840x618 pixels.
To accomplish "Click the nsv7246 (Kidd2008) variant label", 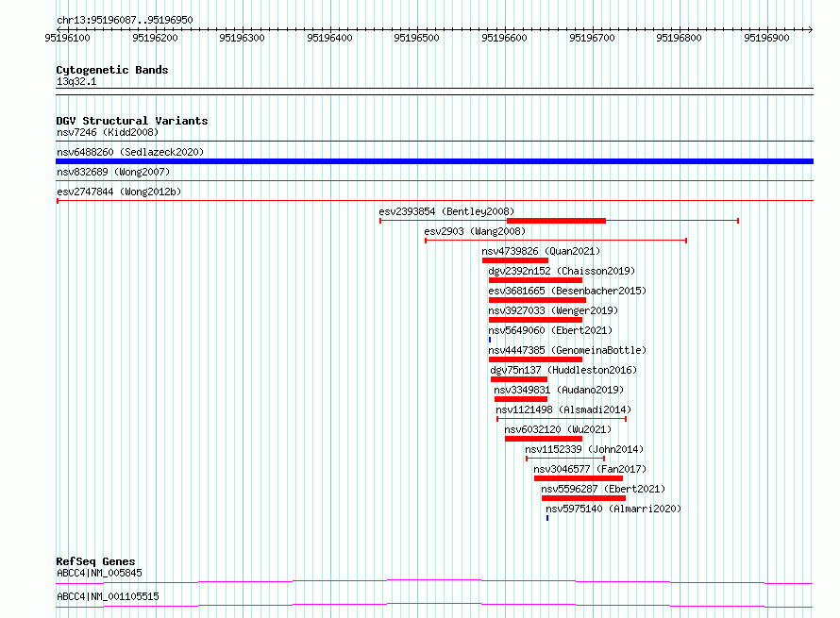I will pyautogui.click(x=108, y=132).
